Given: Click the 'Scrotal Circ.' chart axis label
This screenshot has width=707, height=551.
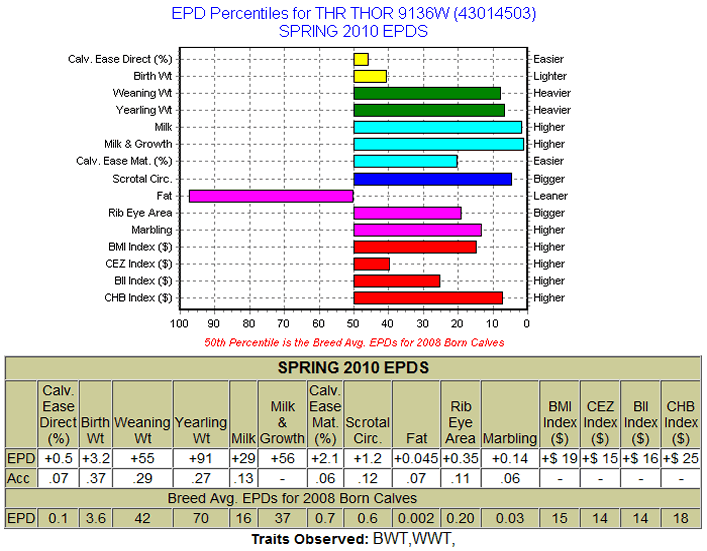Looking at the screenshot, I should (x=142, y=179).
